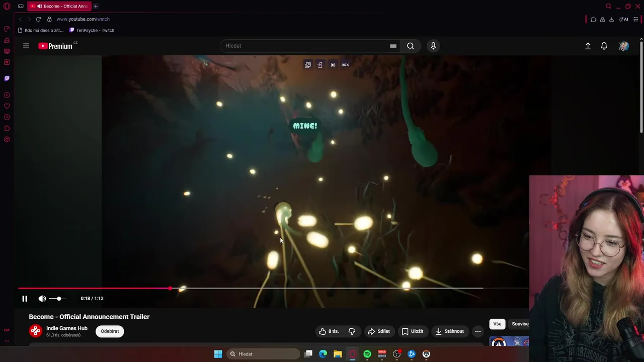Open Task View on taskbar
The width and height of the screenshot is (644, 362).
point(308,354)
